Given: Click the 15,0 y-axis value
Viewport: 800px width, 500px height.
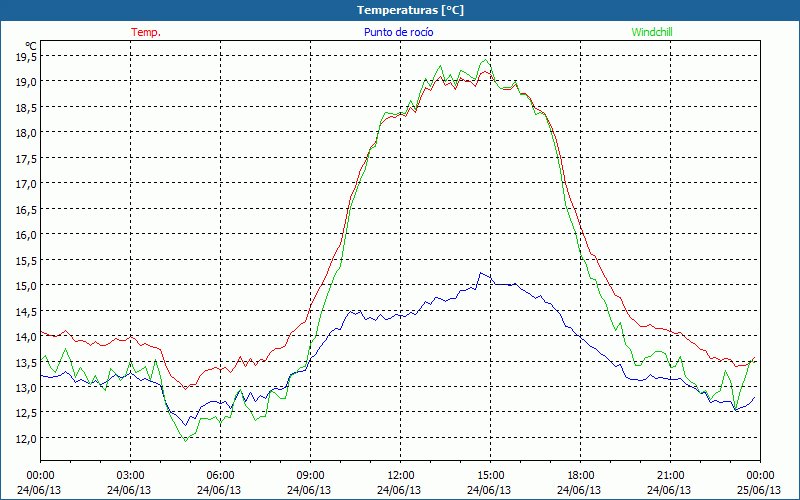Looking at the screenshot, I should pos(26,286).
